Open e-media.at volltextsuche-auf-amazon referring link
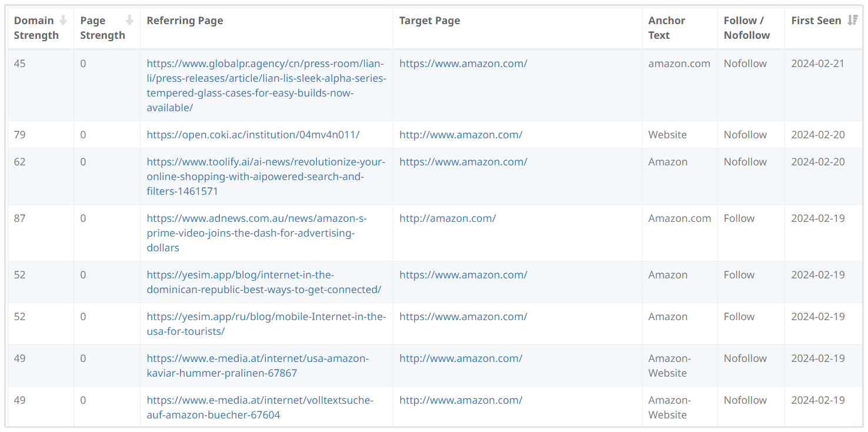Viewport: 868px width, 432px height. (x=259, y=408)
